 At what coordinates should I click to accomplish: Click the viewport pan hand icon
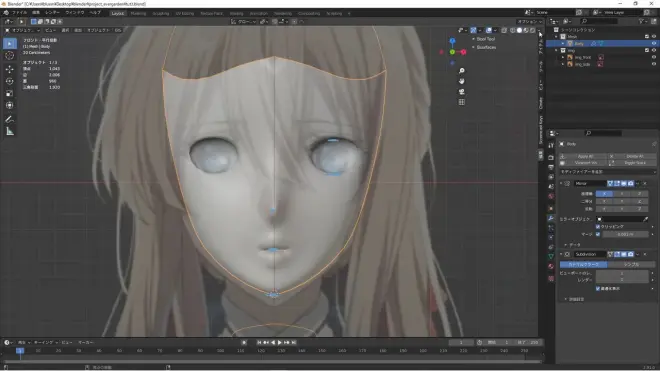[x=462, y=81]
